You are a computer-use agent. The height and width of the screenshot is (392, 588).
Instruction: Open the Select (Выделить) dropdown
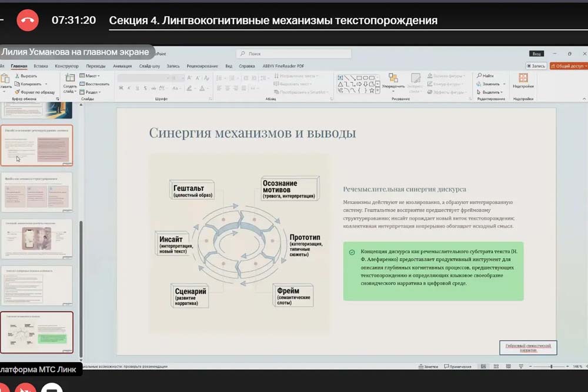pyautogui.click(x=489, y=92)
